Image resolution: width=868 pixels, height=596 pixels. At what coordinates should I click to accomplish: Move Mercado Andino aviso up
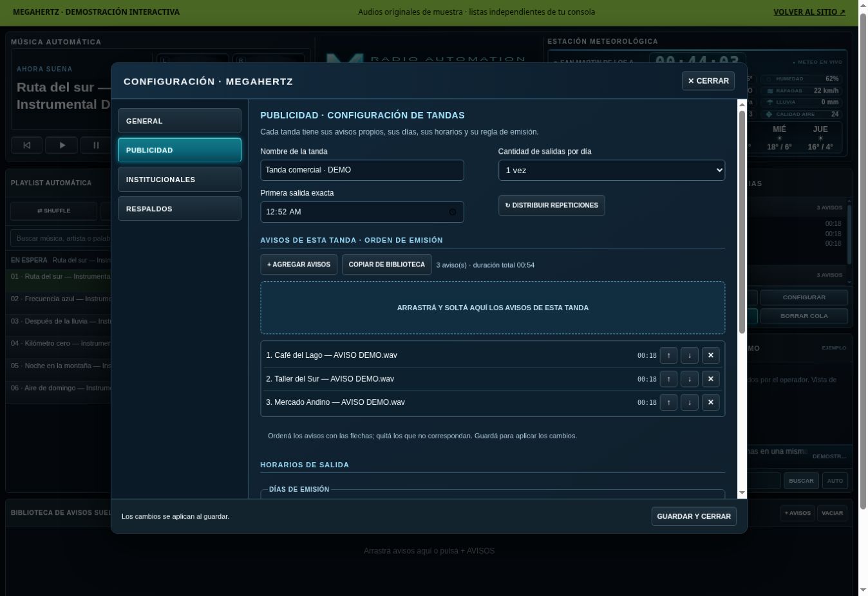click(x=668, y=402)
